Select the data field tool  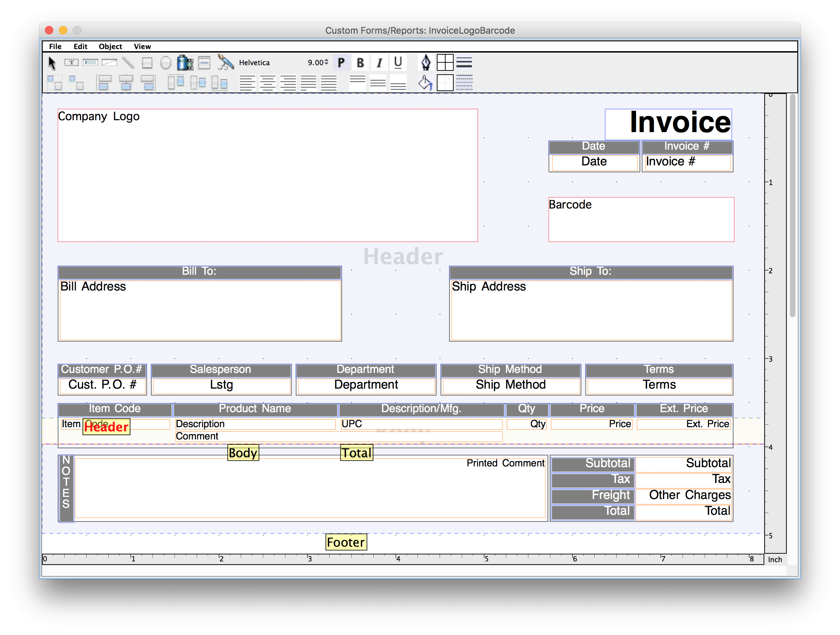pyautogui.click(x=90, y=63)
